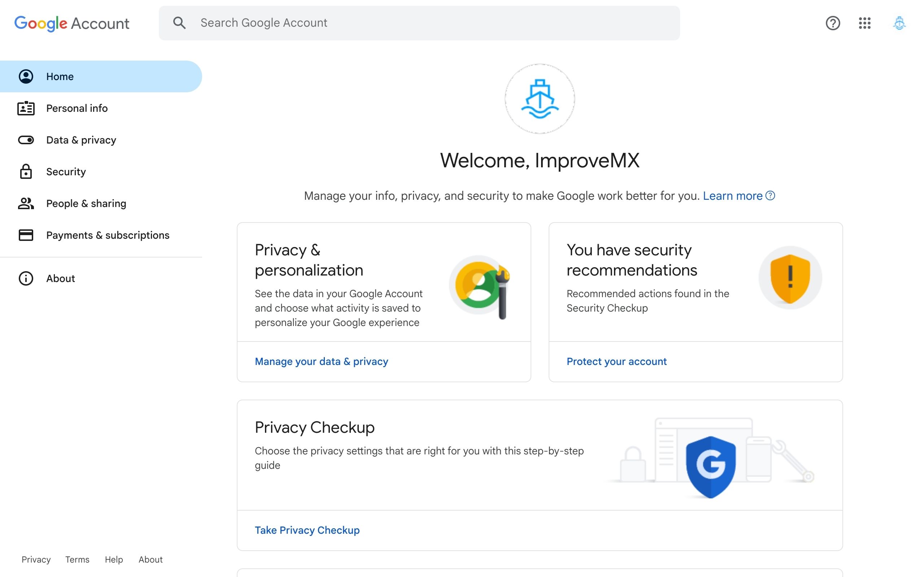This screenshot has height=577, width=924.
Task: Click the Security lock icon in sidebar
Action: (x=26, y=172)
